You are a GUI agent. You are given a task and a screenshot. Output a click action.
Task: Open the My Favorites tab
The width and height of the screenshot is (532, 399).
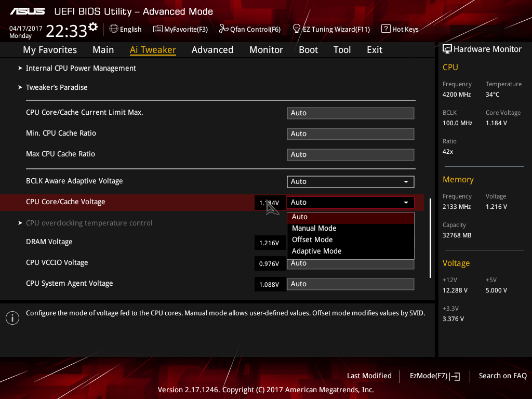pos(50,50)
